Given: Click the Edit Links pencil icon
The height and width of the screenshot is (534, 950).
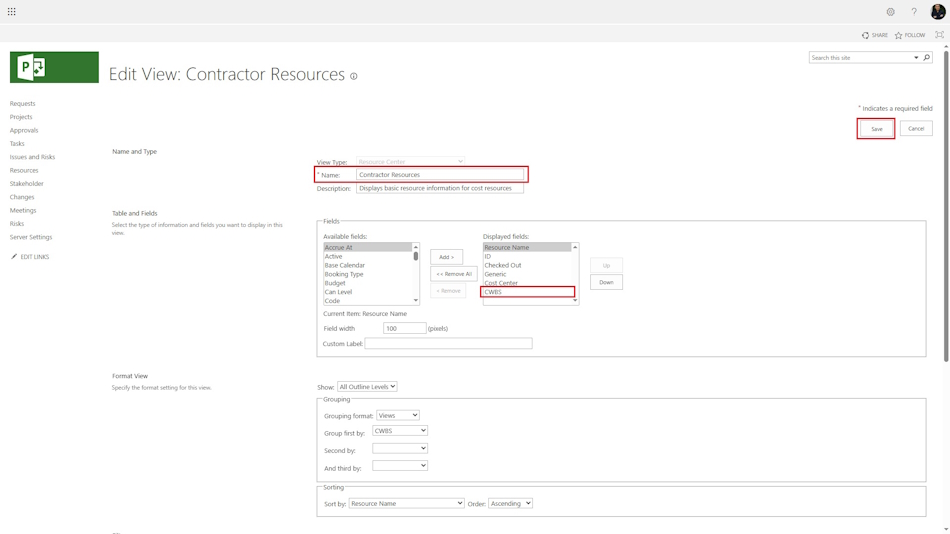Looking at the screenshot, I should [x=14, y=256].
